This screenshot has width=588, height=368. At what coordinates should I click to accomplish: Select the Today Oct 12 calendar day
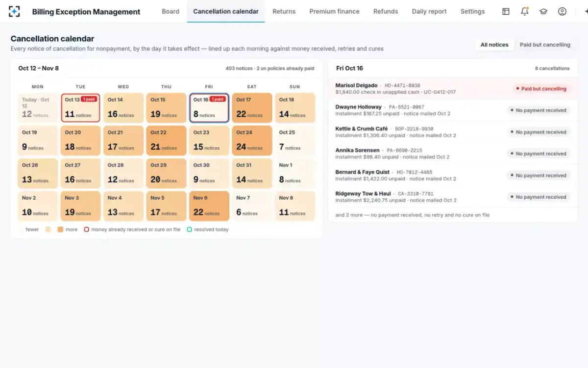[38, 108]
